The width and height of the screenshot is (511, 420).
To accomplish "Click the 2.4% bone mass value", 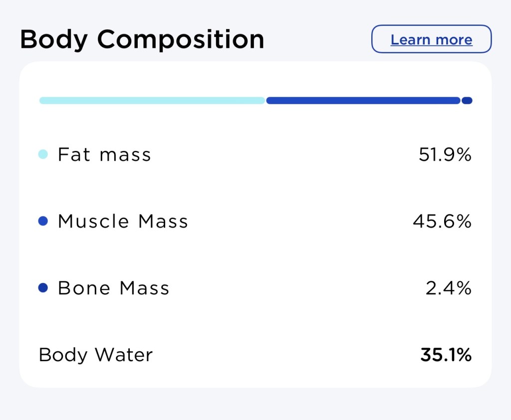I will coord(448,288).
